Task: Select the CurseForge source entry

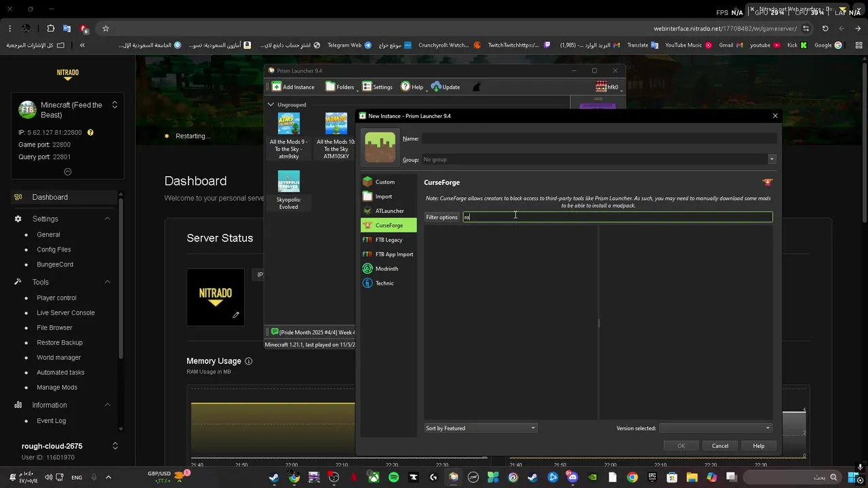Action: 389,225
